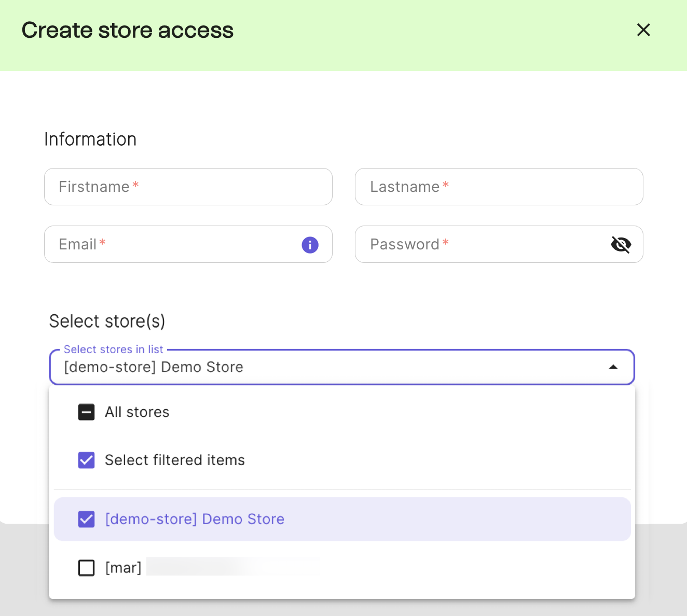Click the Select store(s) heading
The height and width of the screenshot is (616, 687).
coord(107,321)
